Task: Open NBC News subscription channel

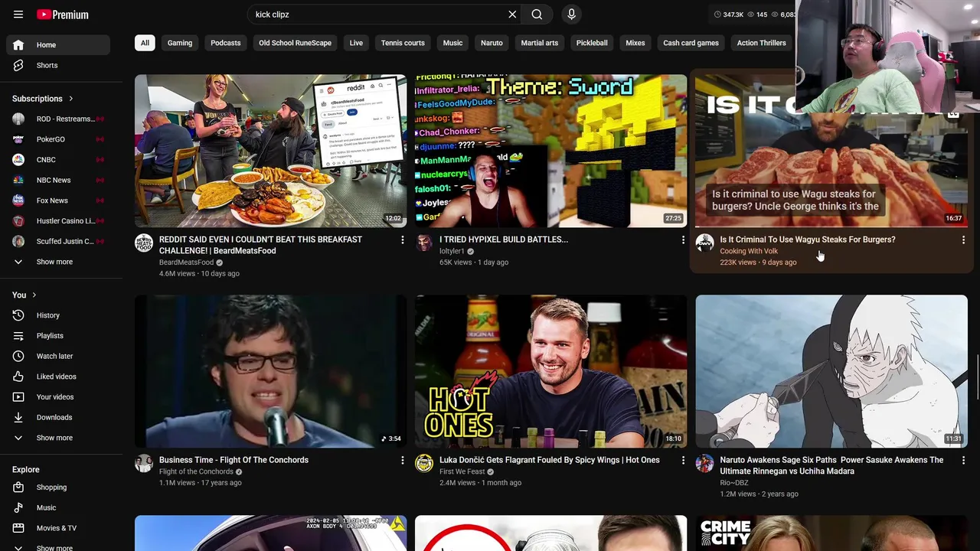Action: point(58,180)
